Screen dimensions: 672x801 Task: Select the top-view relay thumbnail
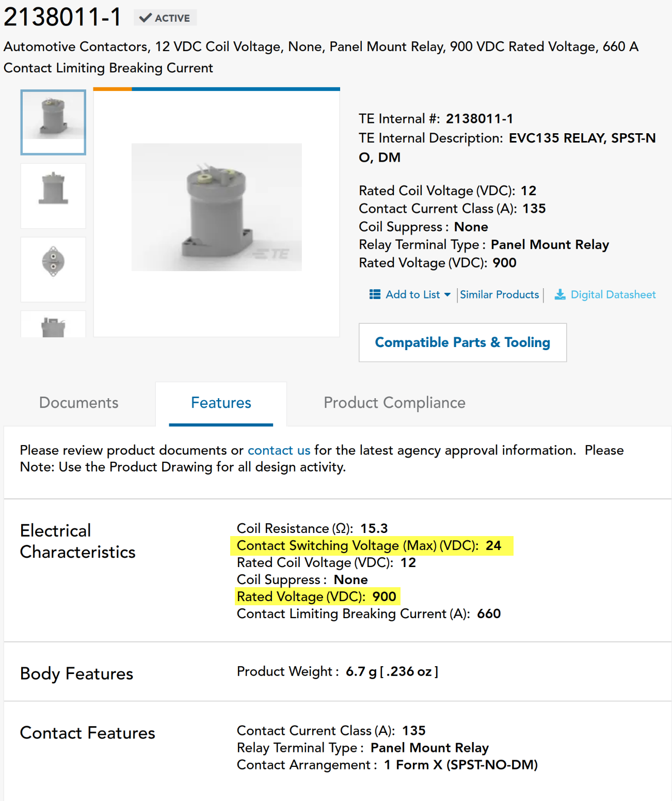tap(53, 269)
